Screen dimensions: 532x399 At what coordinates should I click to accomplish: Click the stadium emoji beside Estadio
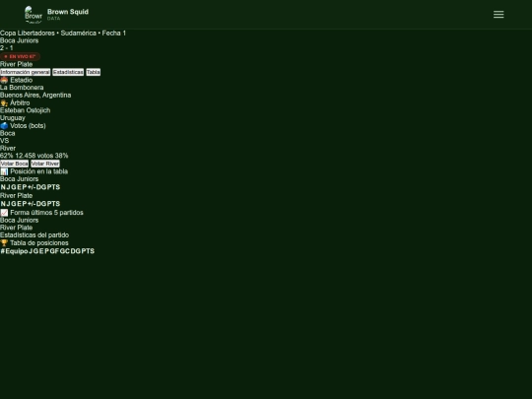(x=4, y=80)
